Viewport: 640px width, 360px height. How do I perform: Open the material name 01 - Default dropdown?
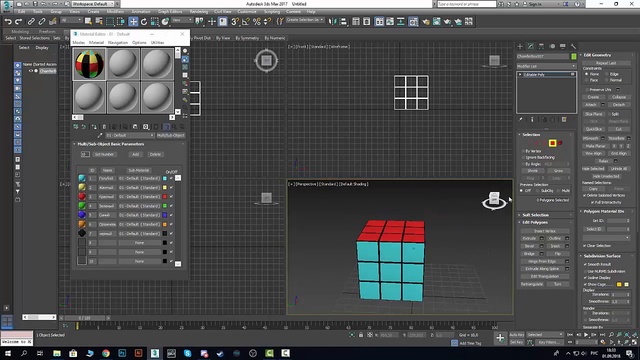(x=130, y=135)
